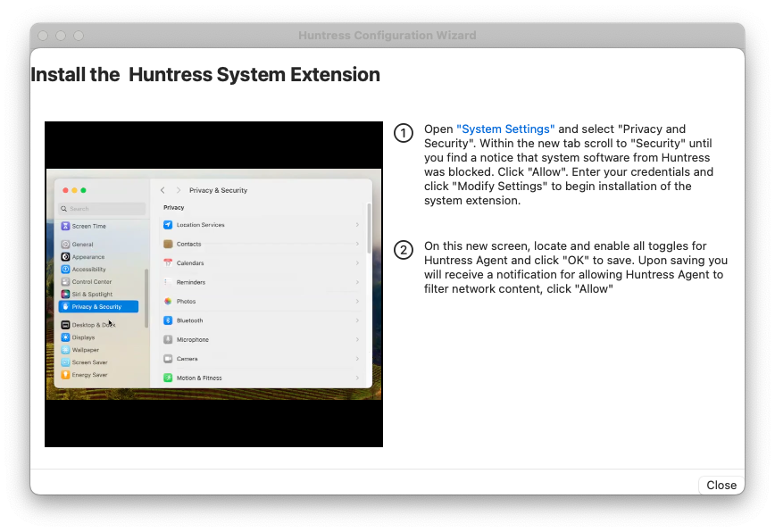Image resolution: width=775 pixels, height=532 pixels.
Task: Click the Calendars icon in the Privacy list
Action: (168, 262)
